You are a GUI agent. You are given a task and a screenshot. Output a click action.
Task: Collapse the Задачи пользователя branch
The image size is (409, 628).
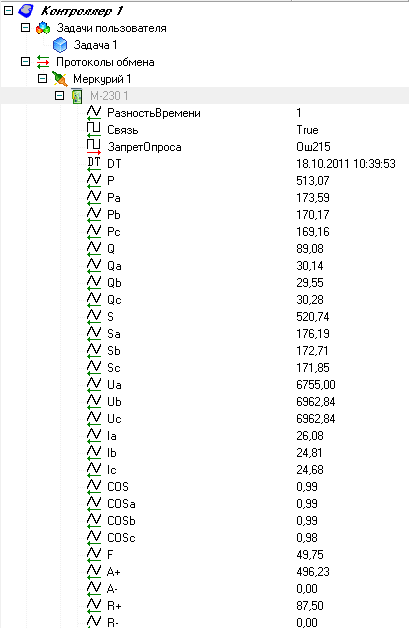click(25, 28)
